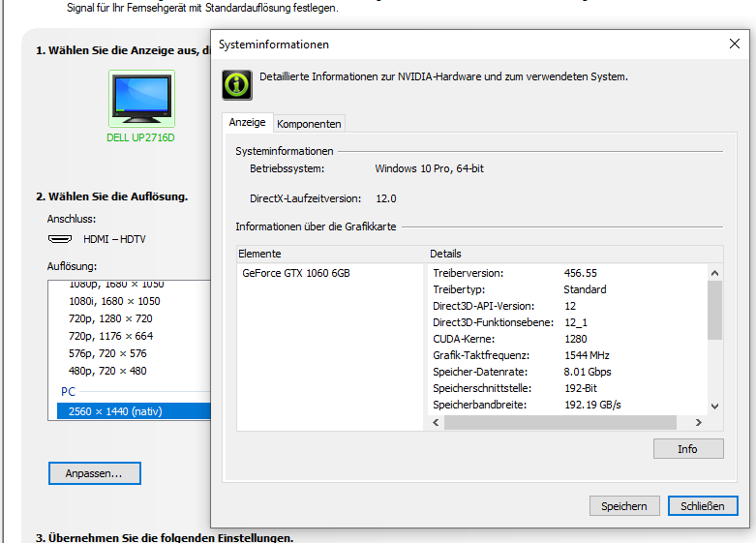This screenshot has width=756, height=543.
Task: Select GeForce GTX 1060 6GB in Elemente
Action: pos(296,273)
